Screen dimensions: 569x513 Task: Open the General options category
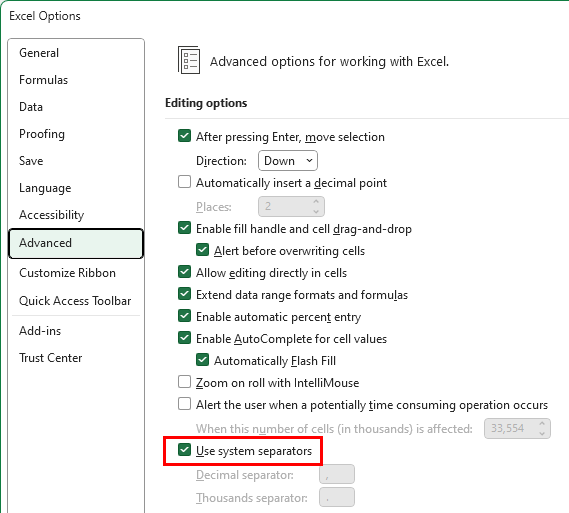39,53
